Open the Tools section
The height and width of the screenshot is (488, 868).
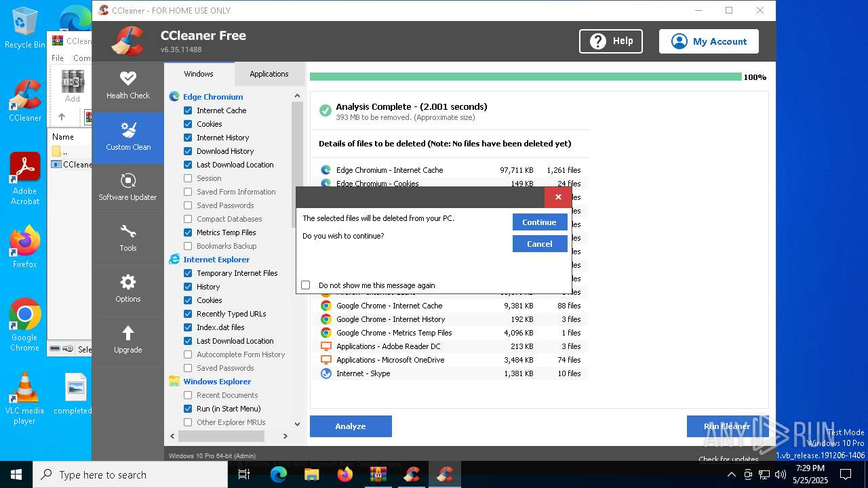coord(127,239)
